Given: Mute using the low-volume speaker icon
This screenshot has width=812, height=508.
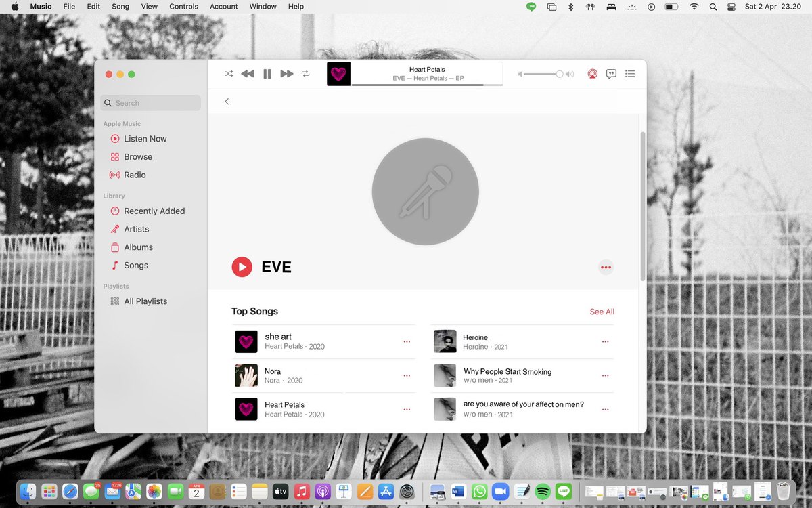Looking at the screenshot, I should (x=520, y=74).
